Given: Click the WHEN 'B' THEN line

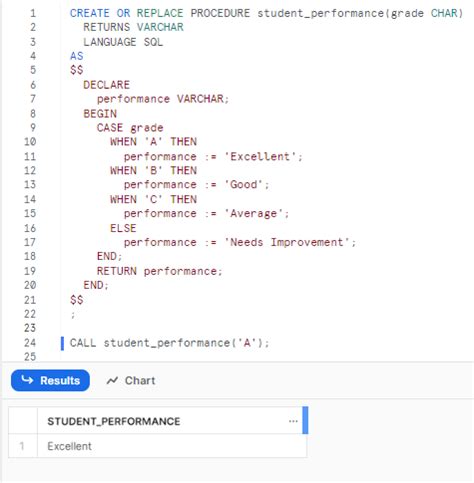Looking at the screenshot, I should 153,171.
